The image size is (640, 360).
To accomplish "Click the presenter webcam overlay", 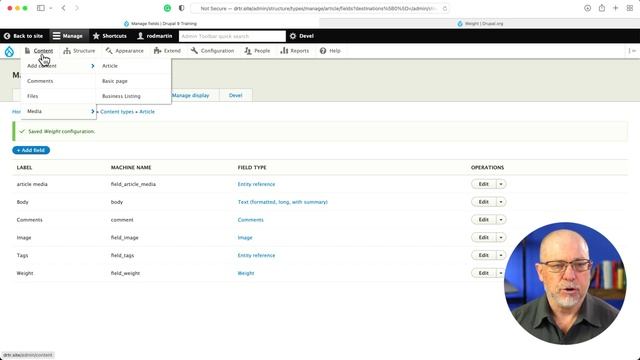I will coord(565,283).
